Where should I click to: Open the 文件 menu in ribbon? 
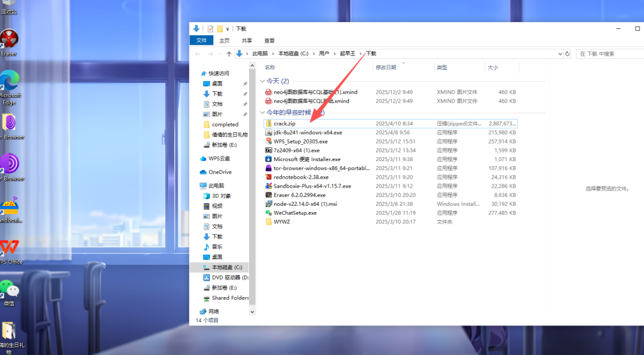pos(201,40)
